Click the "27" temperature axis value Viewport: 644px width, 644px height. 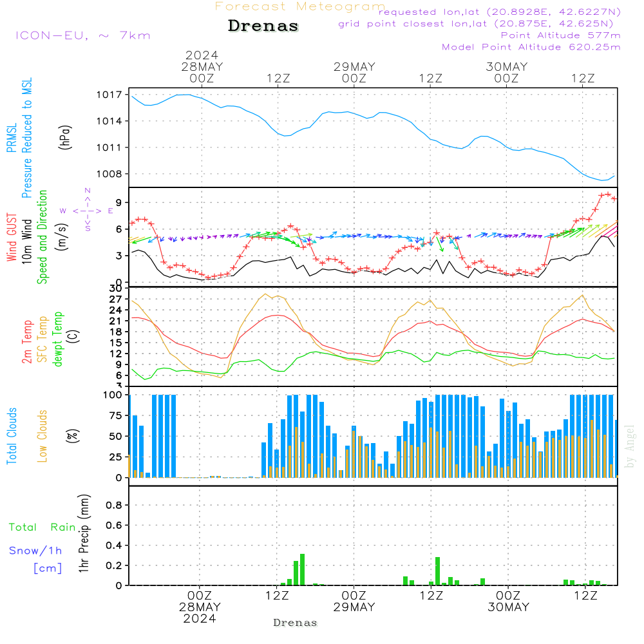tap(116, 299)
